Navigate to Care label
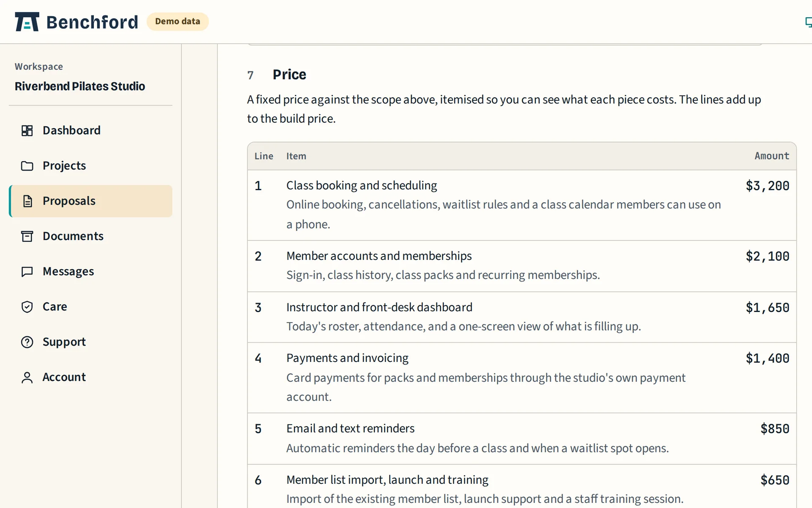This screenshot has height=508, width=812. [x=55, y=306]
